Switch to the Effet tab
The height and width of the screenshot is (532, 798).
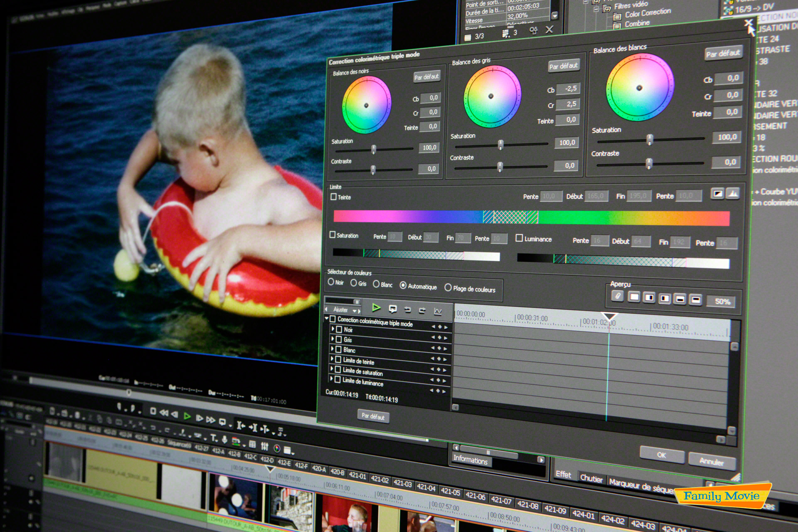564,474
